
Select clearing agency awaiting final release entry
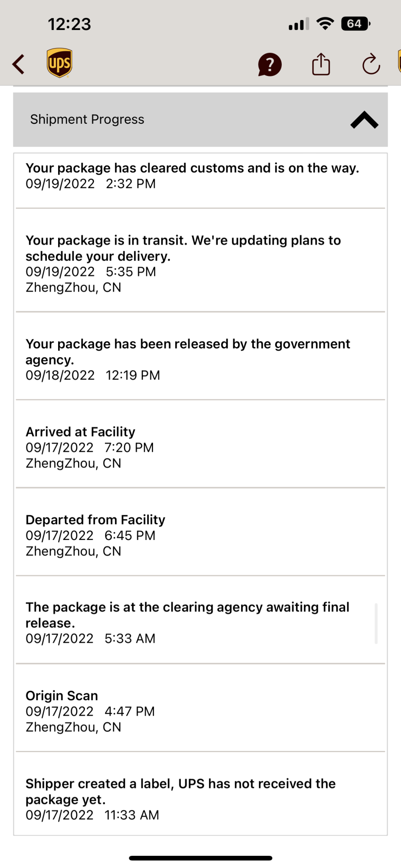click(187, 622)
